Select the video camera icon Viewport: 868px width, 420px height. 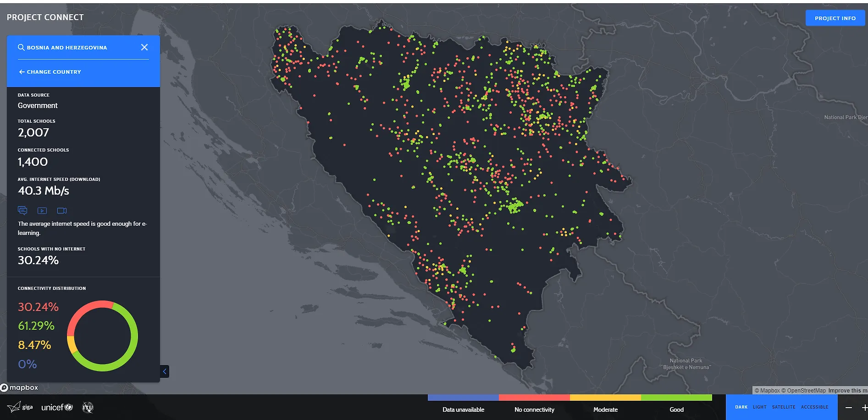click(62, 210)
